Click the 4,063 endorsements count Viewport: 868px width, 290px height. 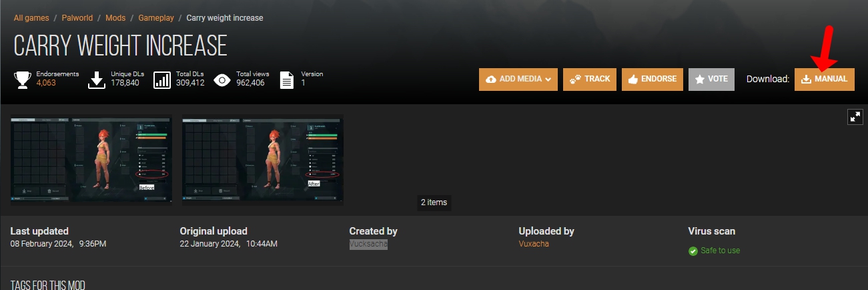46,84
